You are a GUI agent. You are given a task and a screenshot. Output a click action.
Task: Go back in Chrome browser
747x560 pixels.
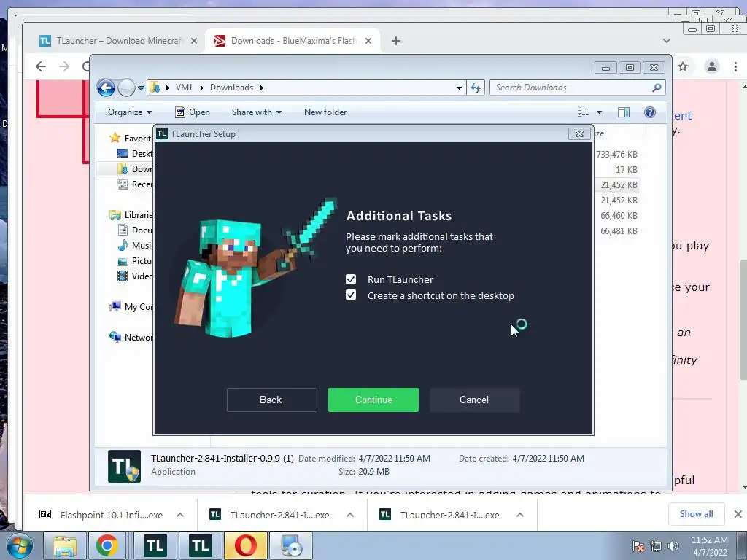pos(41,66)
